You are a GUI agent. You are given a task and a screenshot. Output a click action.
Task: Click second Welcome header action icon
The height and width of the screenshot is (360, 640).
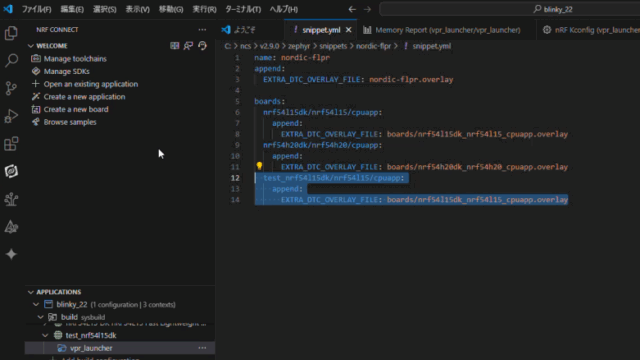(x=188, y=46)
